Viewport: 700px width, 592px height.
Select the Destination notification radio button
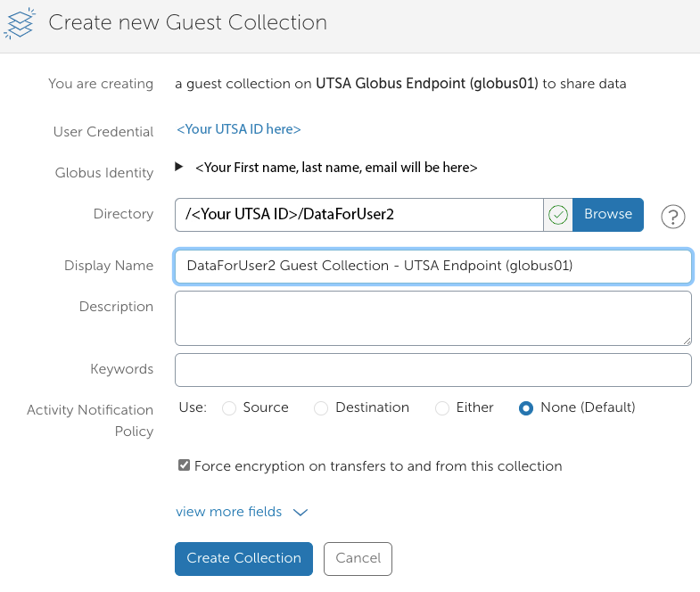(x=322, y=407)
